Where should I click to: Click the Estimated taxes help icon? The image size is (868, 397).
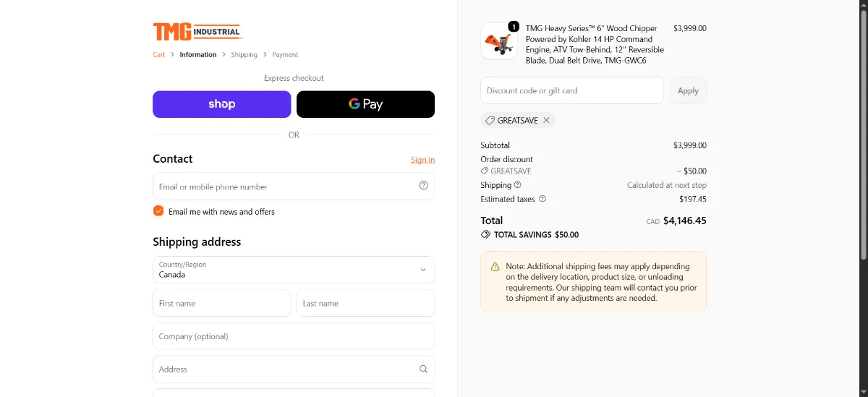pos(542,199)
